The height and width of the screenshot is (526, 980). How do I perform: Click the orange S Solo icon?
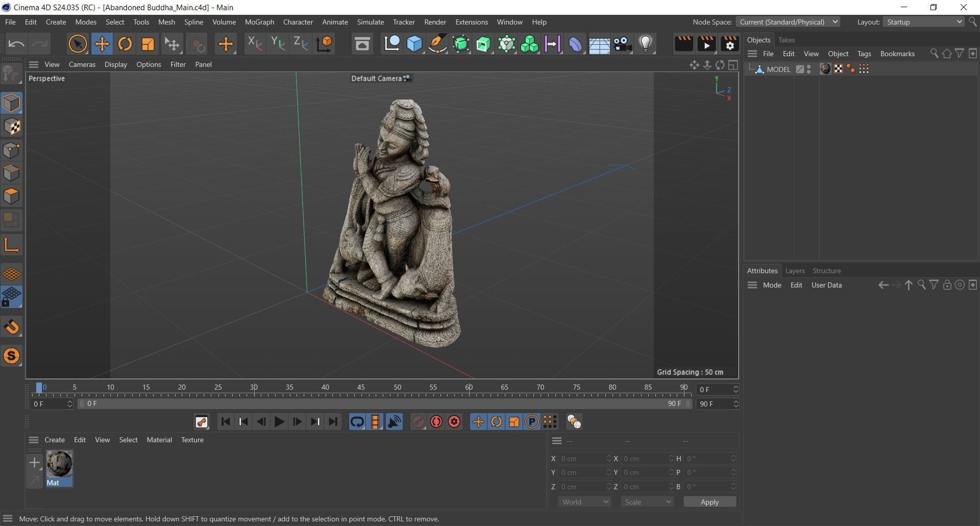(11, 356)
